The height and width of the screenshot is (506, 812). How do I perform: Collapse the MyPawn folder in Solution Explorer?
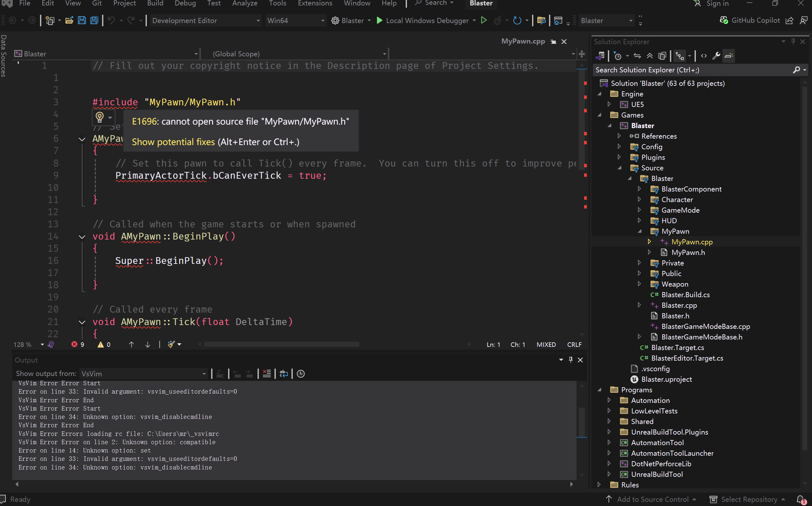click(x=639, y=231)
